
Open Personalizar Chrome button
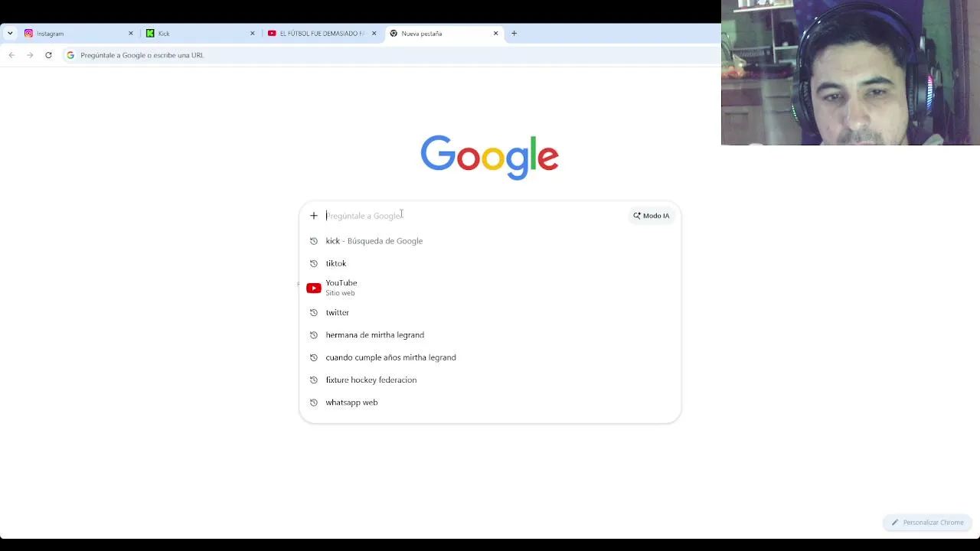point(927,523)
